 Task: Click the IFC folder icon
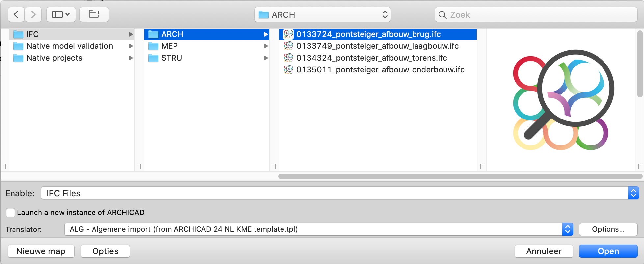[18, 34]
